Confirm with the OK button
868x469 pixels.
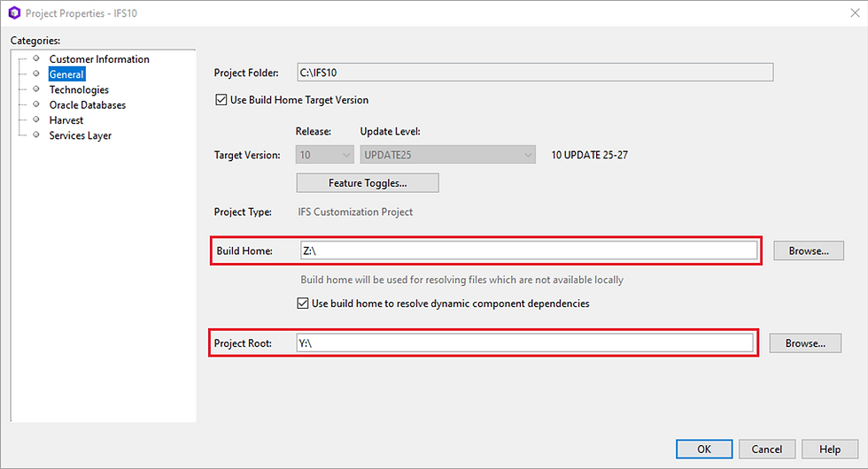[x=704, y=450]
